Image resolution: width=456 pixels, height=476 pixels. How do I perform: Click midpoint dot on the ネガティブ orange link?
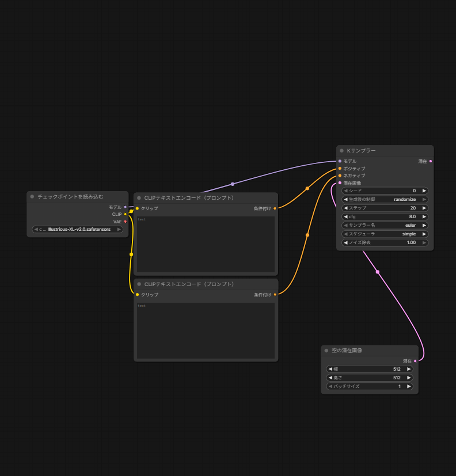pos(307,235)
